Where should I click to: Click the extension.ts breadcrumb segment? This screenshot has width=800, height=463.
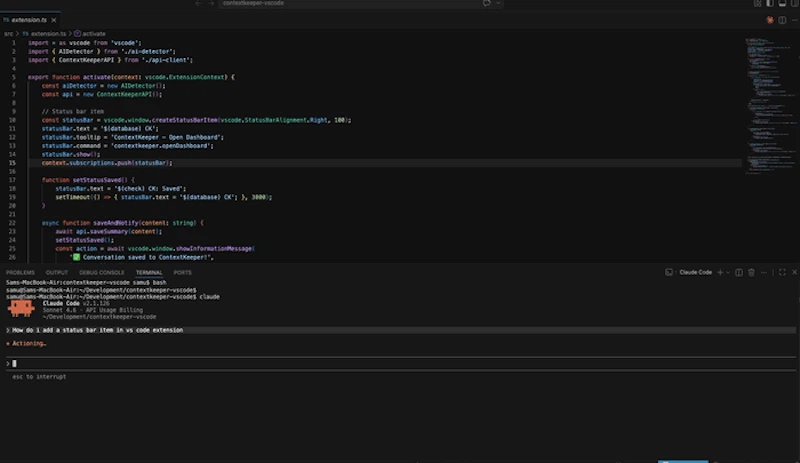coord(44,34)
